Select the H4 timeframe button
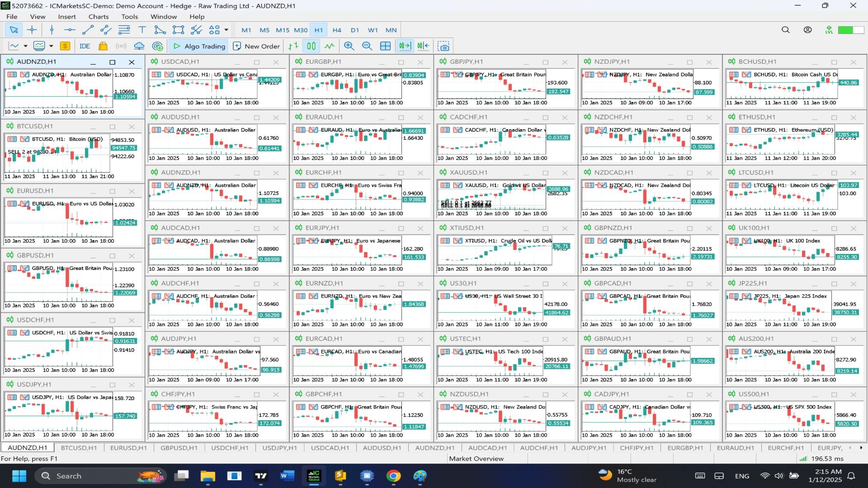 (x=337, y=30)
